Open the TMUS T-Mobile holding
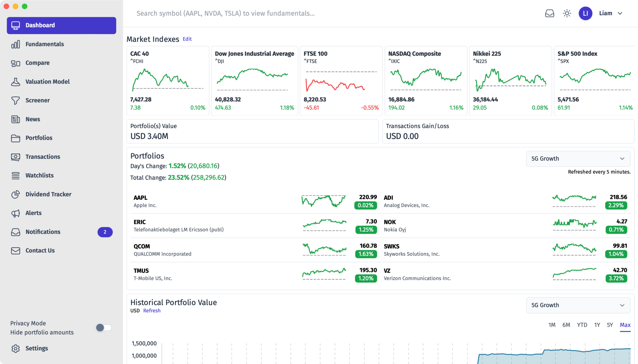 pyautogui.click(x=255, y=274)
